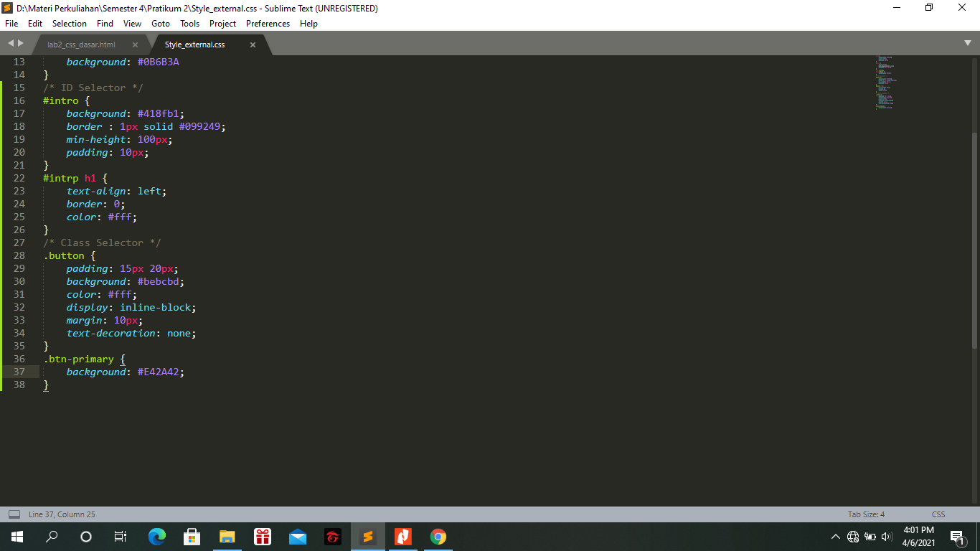Open the Tab Size: 4 selector

[866, 514]
